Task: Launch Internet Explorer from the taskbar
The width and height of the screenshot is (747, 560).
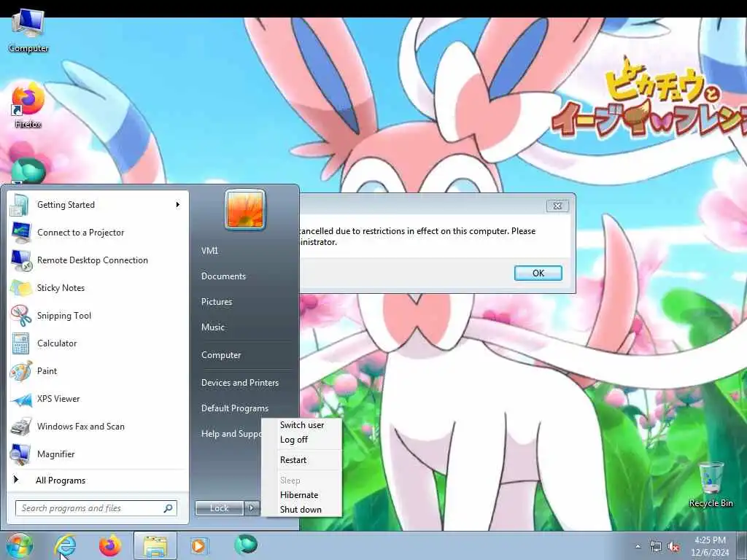Action: (65, 545)
